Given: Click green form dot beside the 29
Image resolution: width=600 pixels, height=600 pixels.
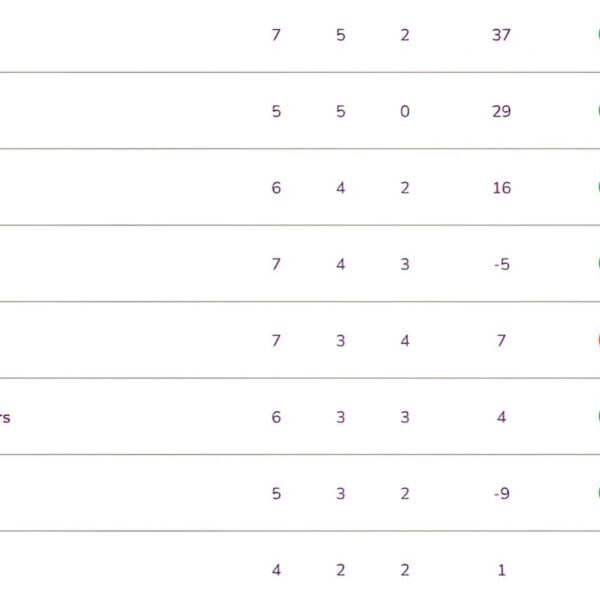Looking at the screenshot, I should click(597, 111).
